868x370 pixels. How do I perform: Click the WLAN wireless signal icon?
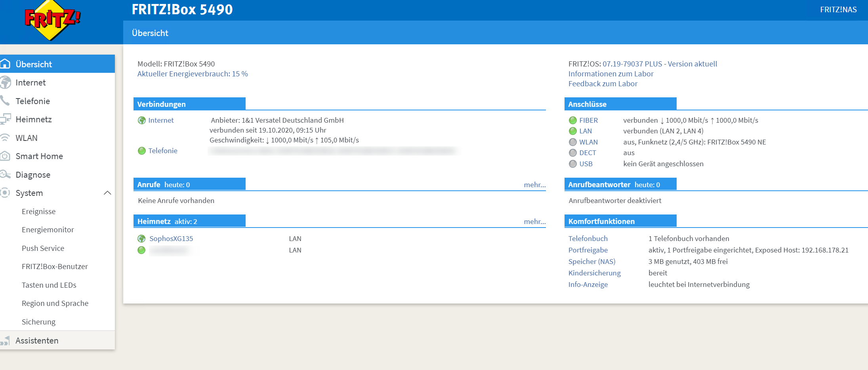click(x=5, y=138)
